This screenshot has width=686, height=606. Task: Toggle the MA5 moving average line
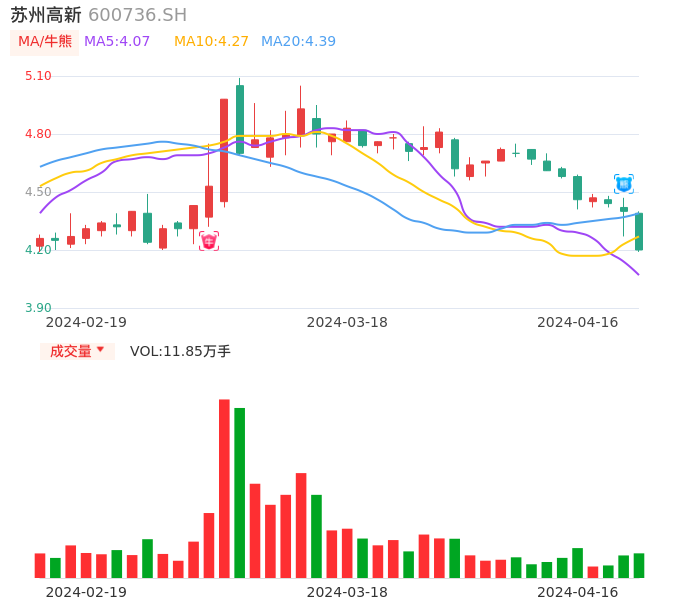(x=117, y=42)
